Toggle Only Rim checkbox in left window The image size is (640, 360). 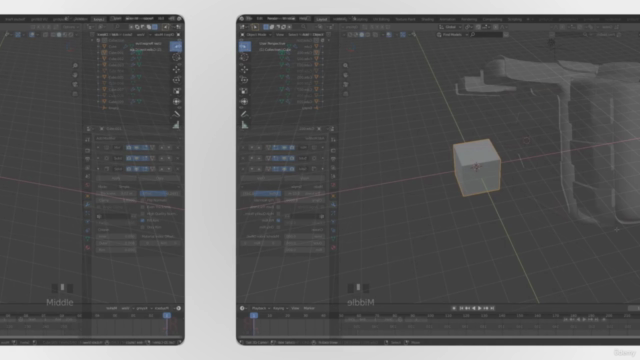click(x=142, y=227)
